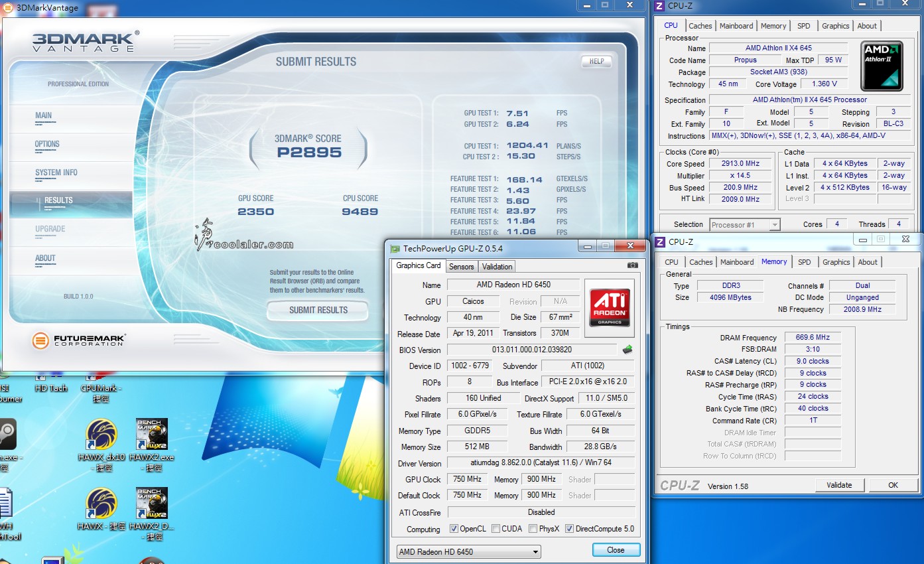This screenshot has width=924, height=564.
Task: Open the Graphics tab in top CPU-Z window
Action: click(x=836, y=26)
